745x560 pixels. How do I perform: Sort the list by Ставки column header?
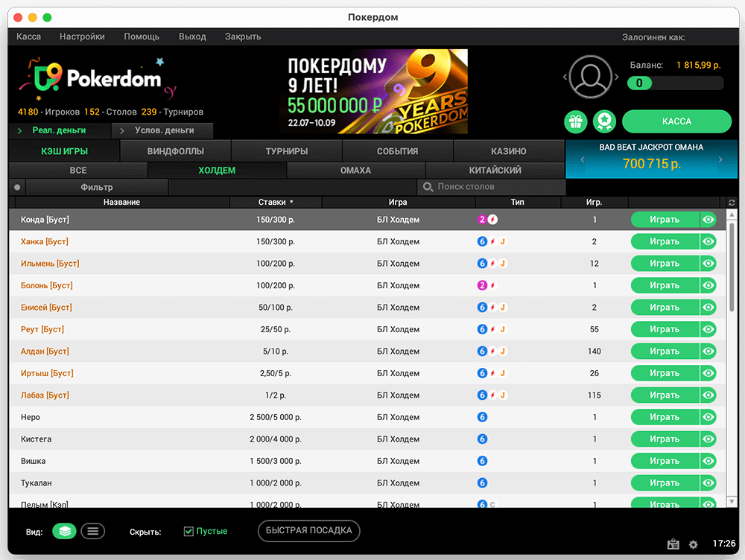tap(276, 202)
